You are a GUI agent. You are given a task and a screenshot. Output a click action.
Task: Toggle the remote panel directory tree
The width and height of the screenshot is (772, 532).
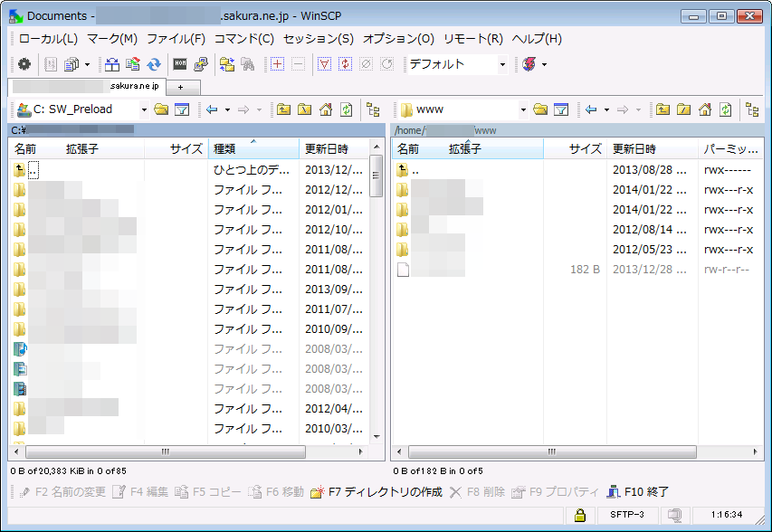[752, 109]
